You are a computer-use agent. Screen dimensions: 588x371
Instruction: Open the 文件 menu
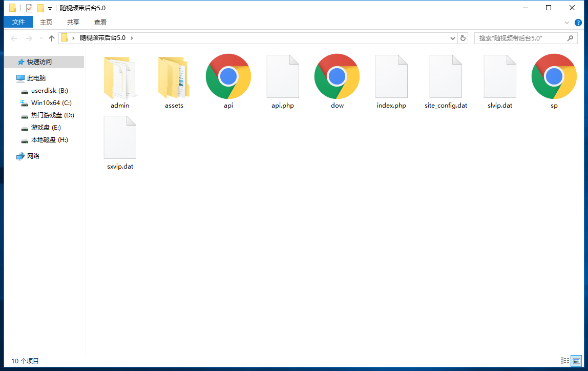click(18, 22)
